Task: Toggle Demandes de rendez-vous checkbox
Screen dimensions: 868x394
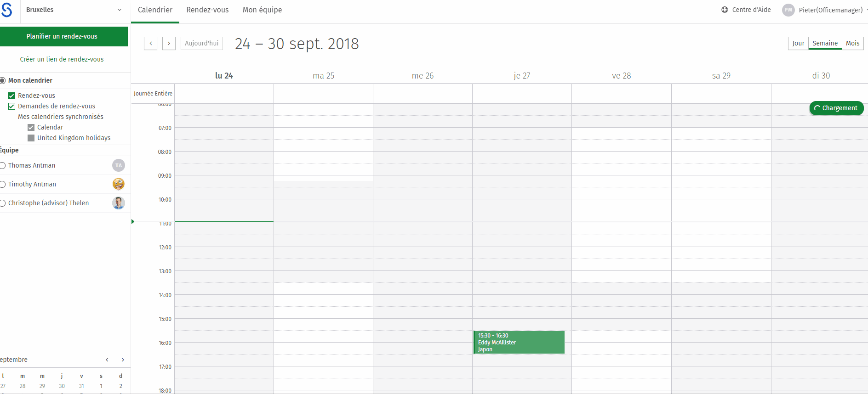Action: coord(12,106)
